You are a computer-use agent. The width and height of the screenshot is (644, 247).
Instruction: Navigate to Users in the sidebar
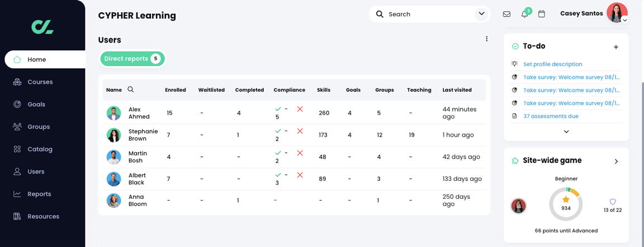36,171
